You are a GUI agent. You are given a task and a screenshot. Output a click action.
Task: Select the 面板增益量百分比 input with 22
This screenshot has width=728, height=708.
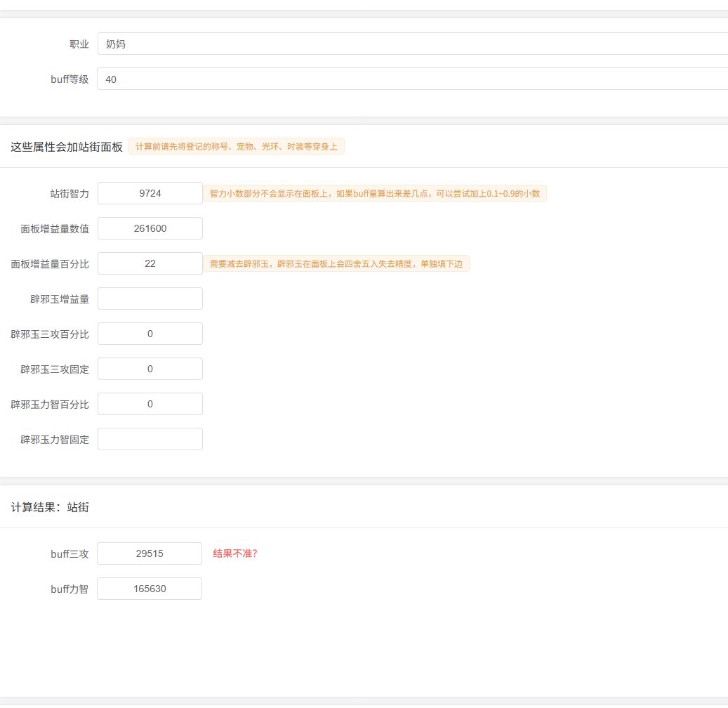click(150, 263)
